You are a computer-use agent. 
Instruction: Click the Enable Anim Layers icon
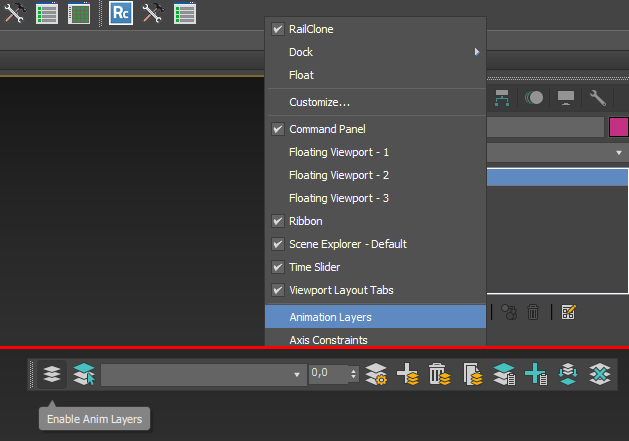coord(52,374)
